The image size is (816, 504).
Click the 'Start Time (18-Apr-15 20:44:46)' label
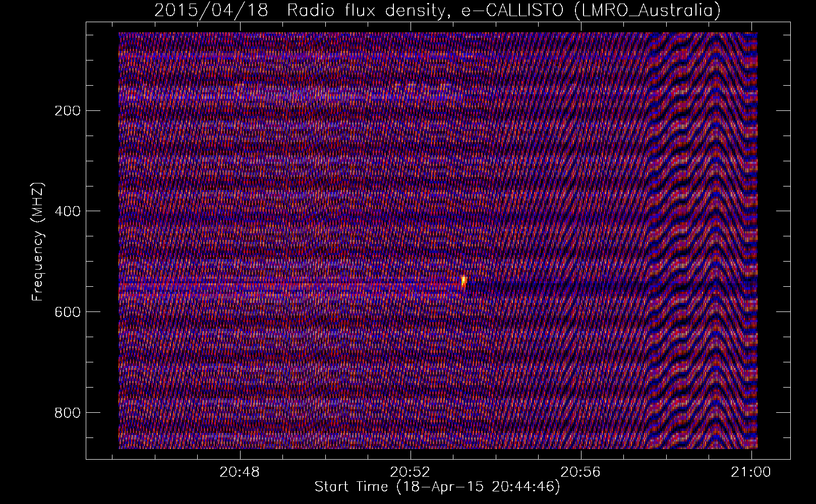tap(437, 487)
